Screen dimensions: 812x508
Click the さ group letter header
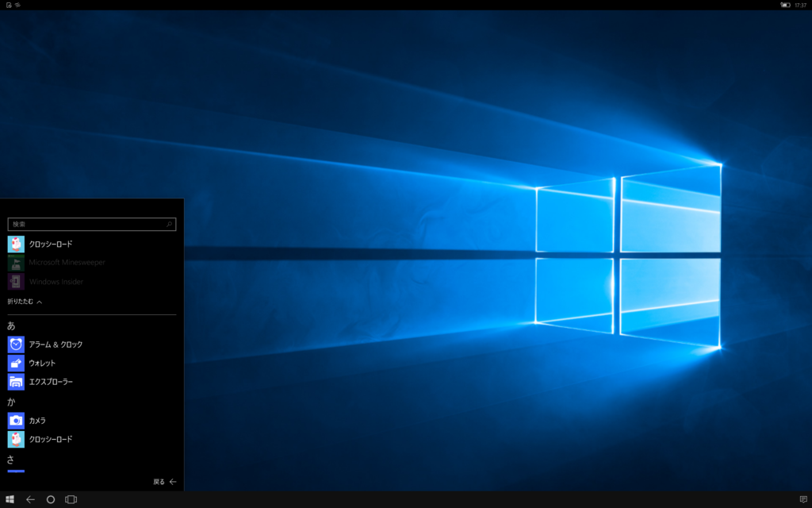[11, 460]
